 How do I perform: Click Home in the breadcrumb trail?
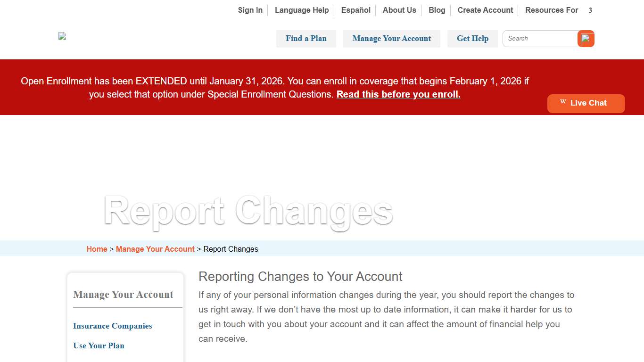point(97,249)
